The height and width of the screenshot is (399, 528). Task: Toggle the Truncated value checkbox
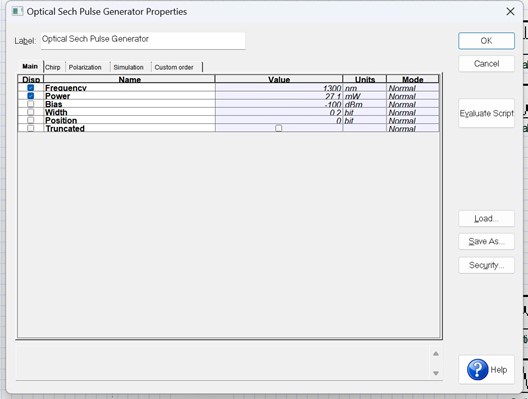278,128
